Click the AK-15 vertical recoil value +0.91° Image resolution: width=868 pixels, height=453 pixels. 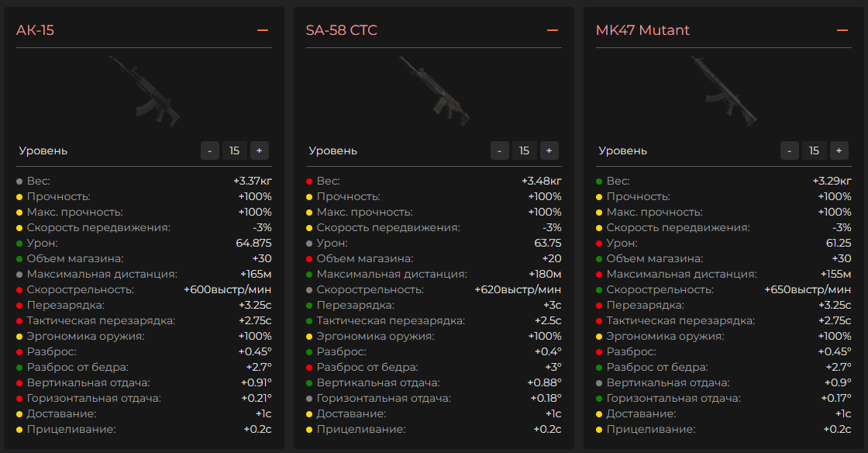pyautogui.click(x=257, y=382)
